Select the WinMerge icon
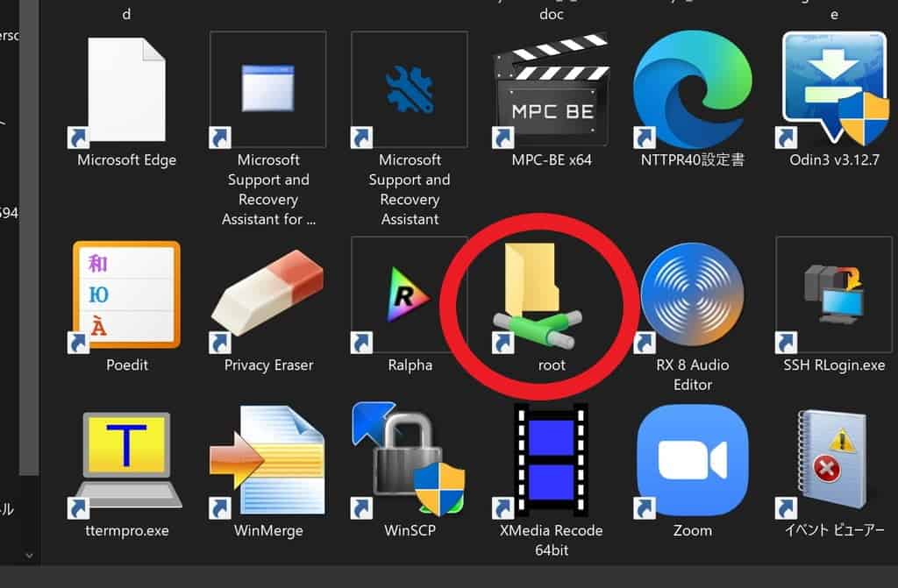The height and width of the screenshot is (588, 898). [x=268, y=462]
